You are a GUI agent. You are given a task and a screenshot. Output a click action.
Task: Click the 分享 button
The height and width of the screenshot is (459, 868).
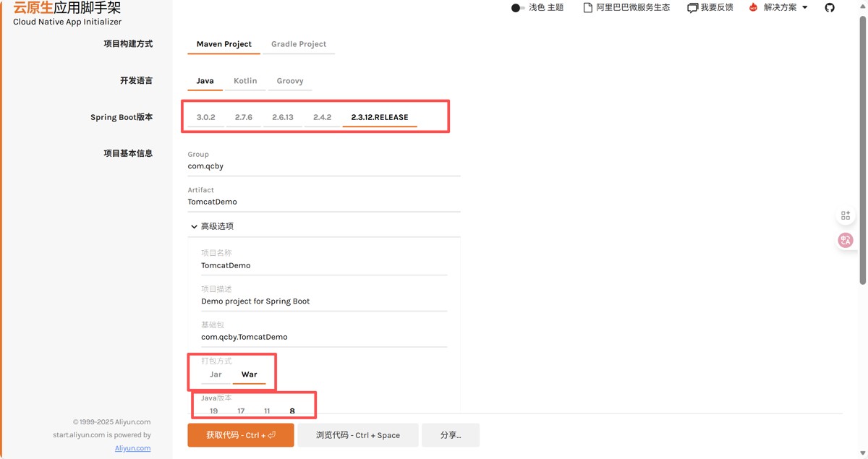(x=451, y=435)
